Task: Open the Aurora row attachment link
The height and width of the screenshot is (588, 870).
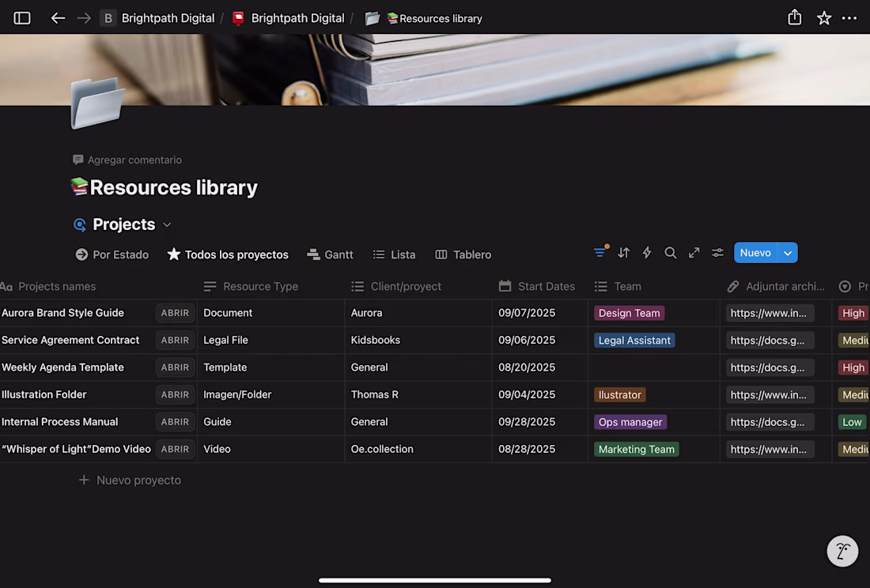Action: click(770, 312)
